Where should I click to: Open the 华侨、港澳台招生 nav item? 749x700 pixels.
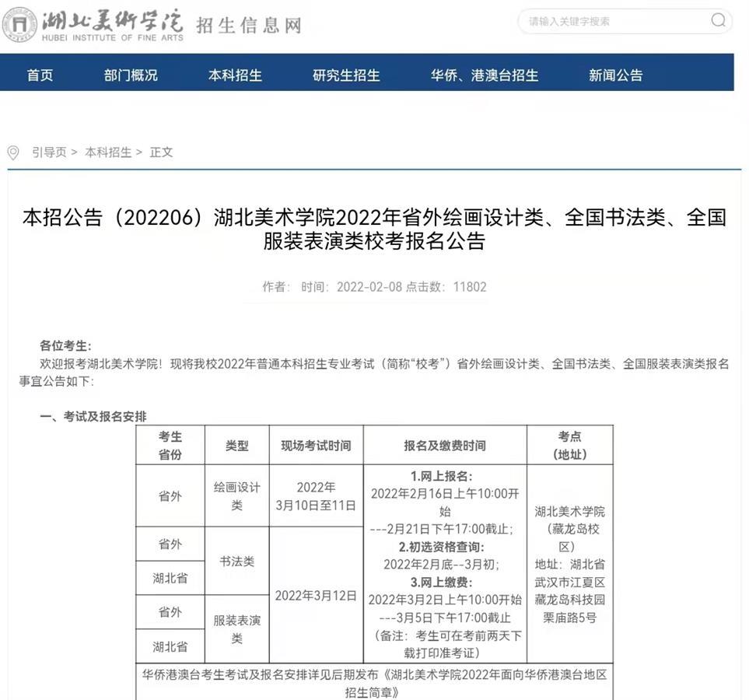(x=484, y=75)
